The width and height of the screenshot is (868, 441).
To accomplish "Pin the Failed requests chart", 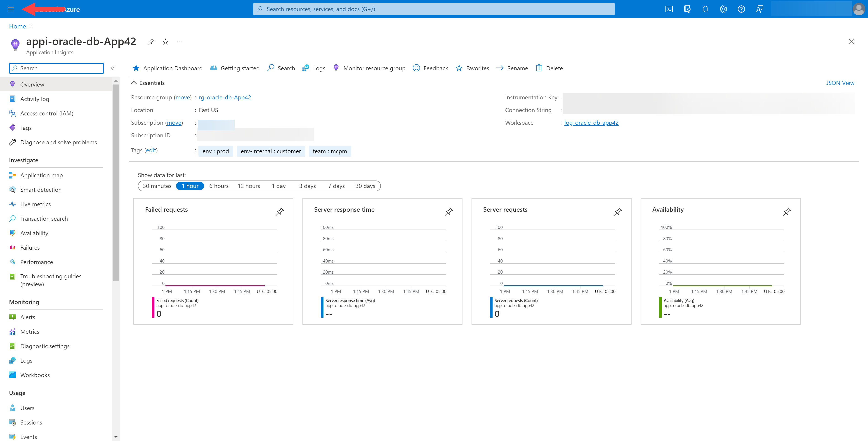I will pos(280,211).
